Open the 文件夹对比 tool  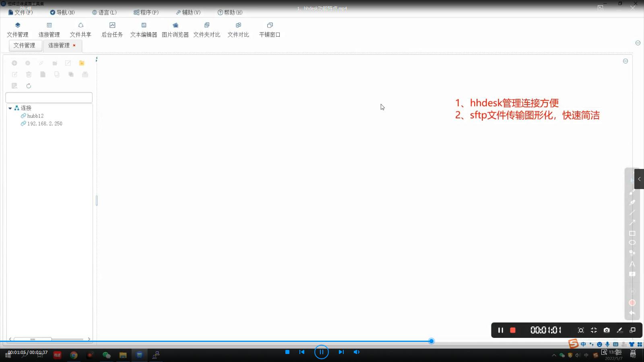207,30
